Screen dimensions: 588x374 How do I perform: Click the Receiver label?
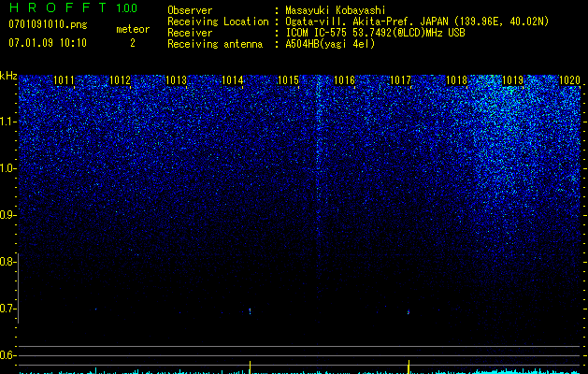pos(190,33)
